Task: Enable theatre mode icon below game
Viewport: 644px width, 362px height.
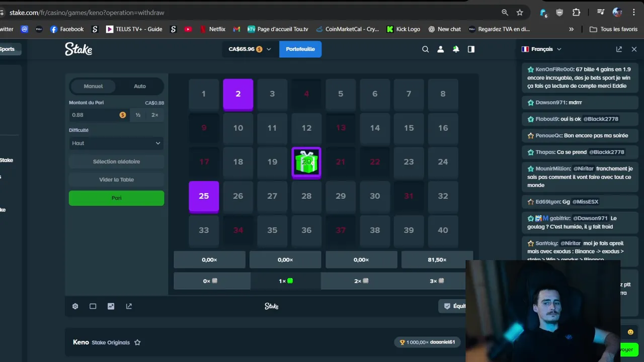Action: [93, 306]
